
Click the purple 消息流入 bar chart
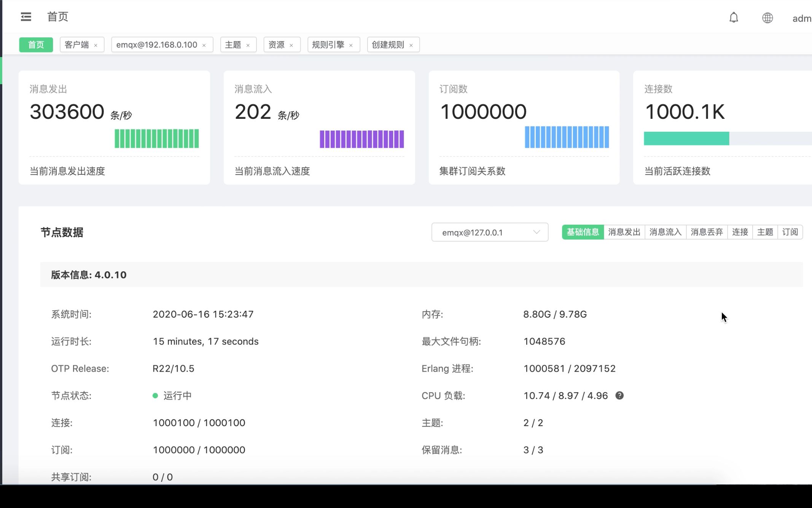(362, 139)
